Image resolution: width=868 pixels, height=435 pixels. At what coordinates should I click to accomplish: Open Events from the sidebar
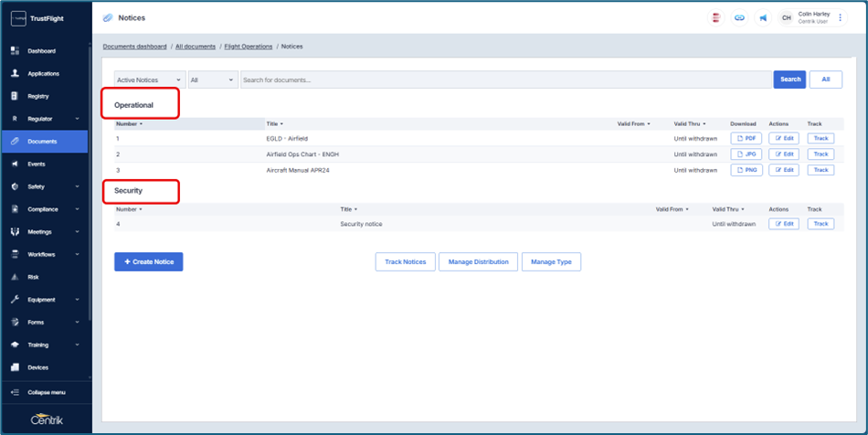click(x=37, y=164)
